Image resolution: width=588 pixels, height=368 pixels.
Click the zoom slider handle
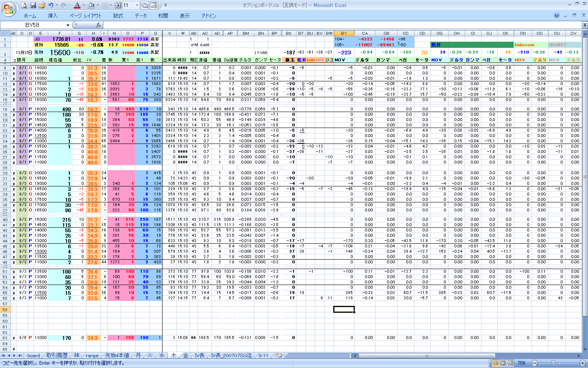553,363
